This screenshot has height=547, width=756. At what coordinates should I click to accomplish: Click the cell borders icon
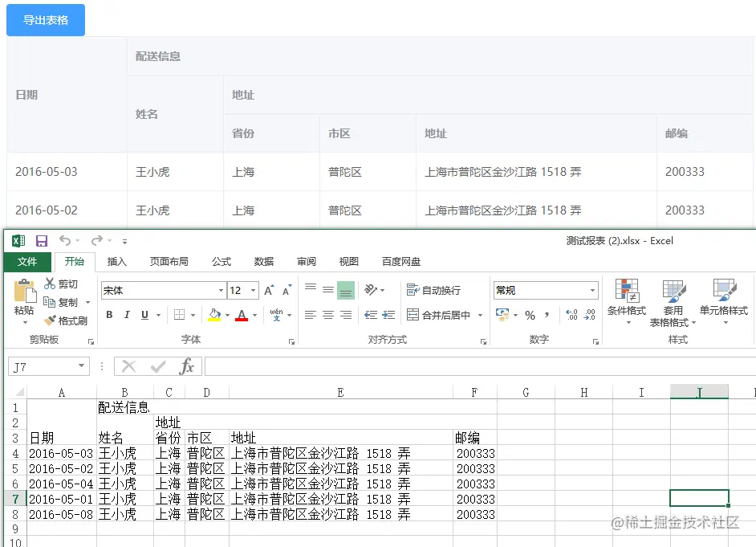179,315
